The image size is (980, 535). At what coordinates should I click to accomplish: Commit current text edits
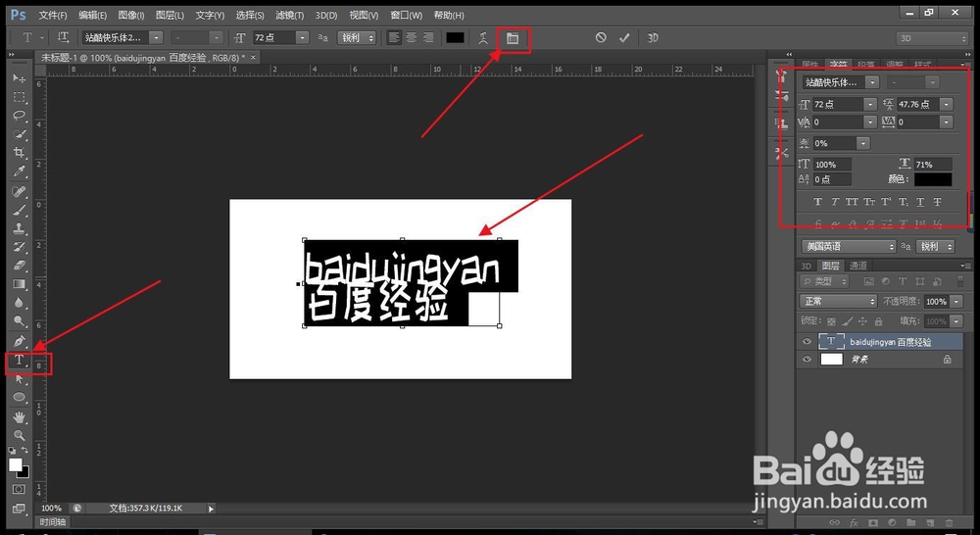(x=623, y=37)
